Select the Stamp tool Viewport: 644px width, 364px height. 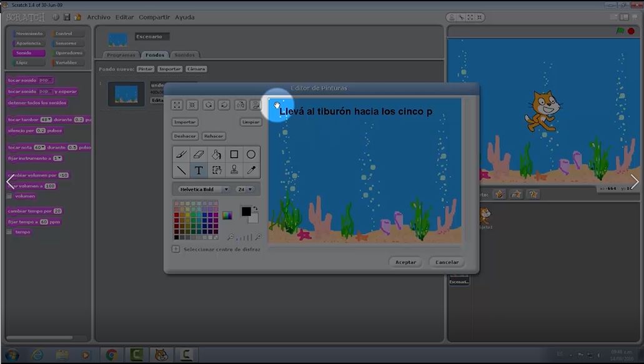pyautogui.click(x=234, y=170)
